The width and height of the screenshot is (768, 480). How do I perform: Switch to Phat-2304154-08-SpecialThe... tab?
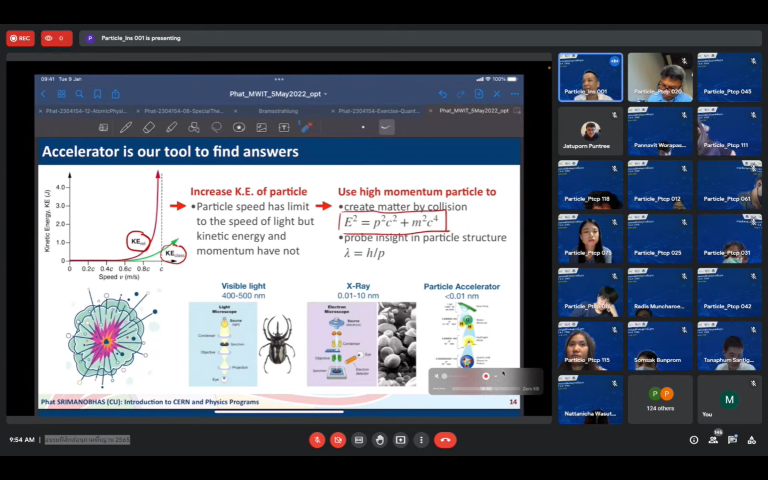(184, 111)
